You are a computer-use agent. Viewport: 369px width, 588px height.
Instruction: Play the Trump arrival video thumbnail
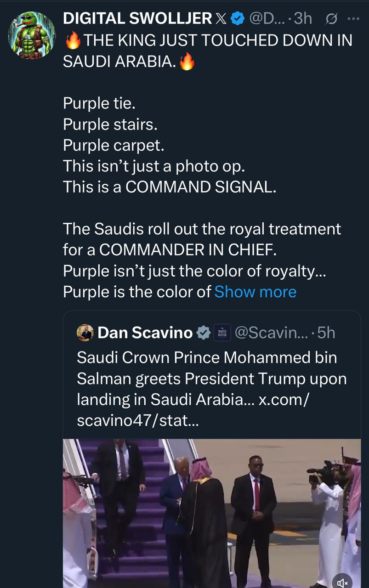pos(211,512)
